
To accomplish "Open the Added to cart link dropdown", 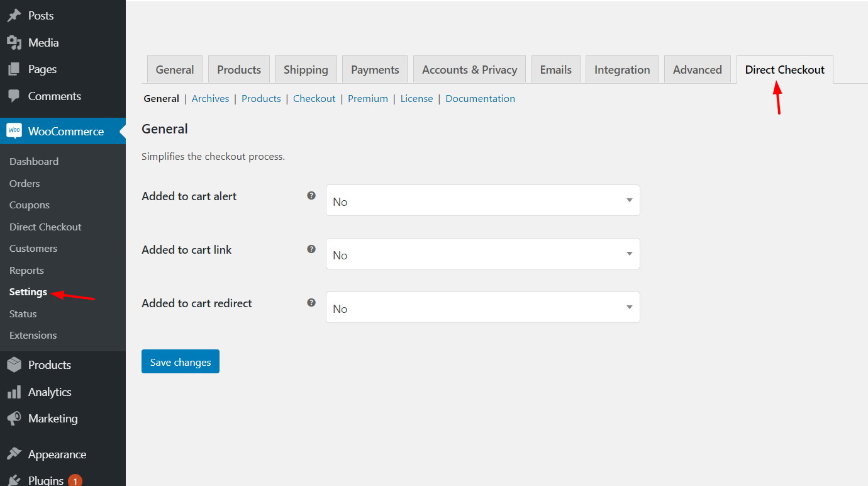I will pos(483,254).
